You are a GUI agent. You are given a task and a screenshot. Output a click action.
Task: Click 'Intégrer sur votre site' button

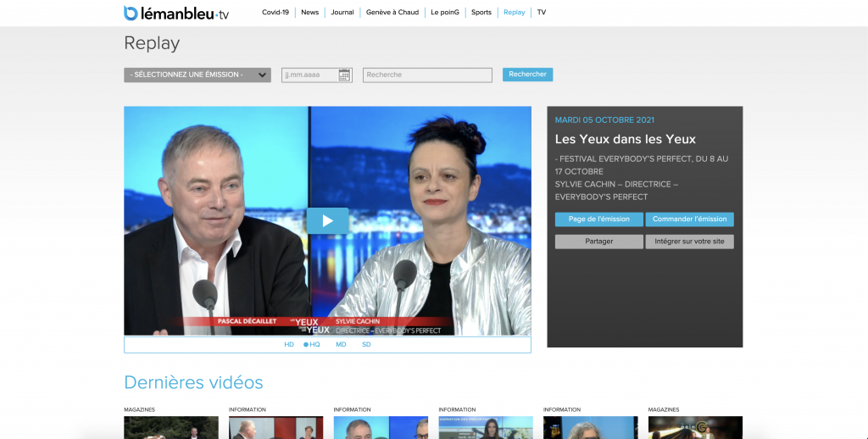pyautogui.click(x=689, y=242)
